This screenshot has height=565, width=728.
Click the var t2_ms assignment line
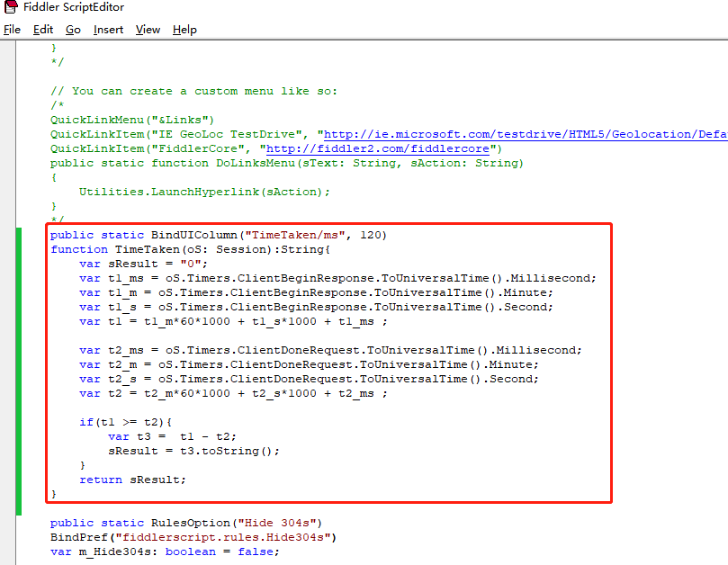click(x=330, y=350)
